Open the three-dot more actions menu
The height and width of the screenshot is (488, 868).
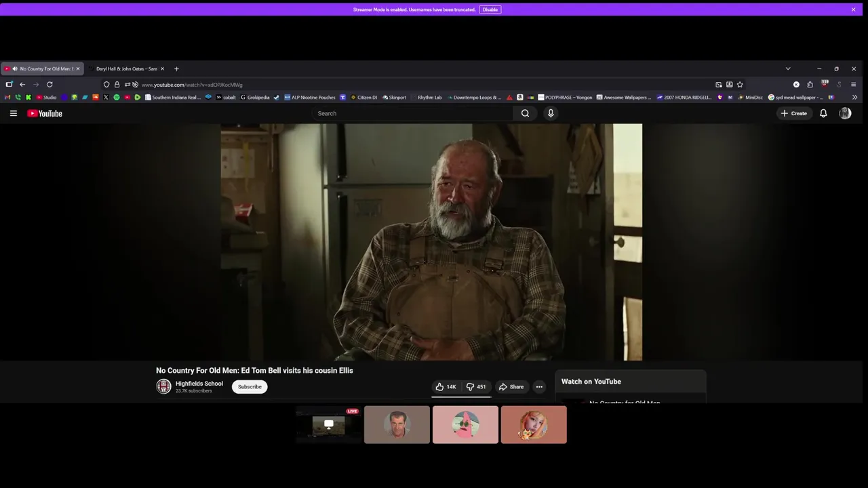(539, 387)
